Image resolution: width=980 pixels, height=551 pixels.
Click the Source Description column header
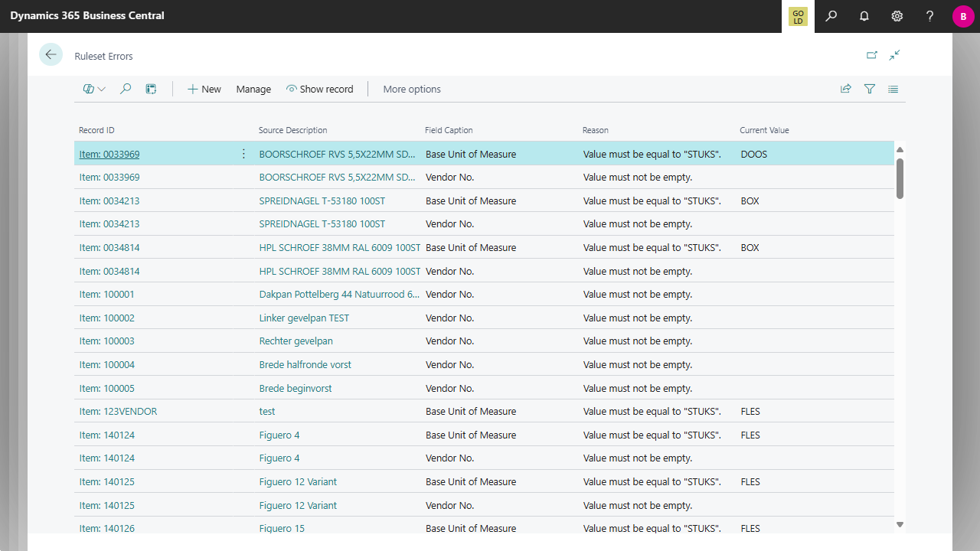pos(292,130)
